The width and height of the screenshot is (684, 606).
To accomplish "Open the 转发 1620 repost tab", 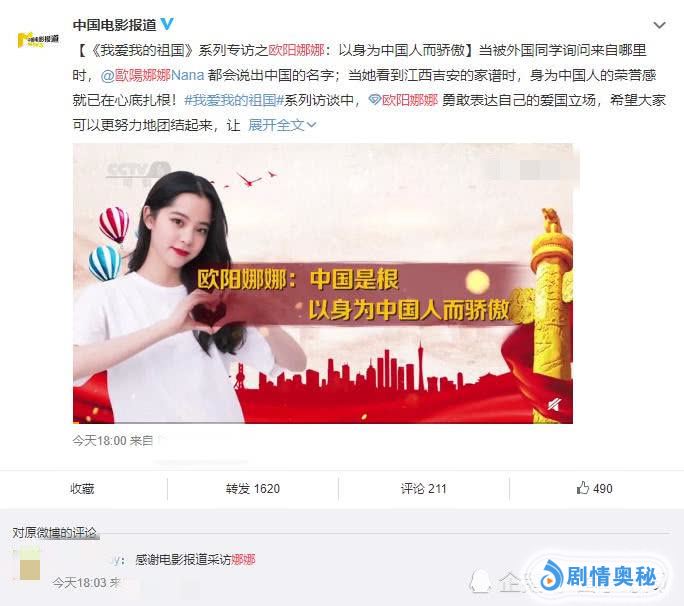I will [x=253, y=489].
